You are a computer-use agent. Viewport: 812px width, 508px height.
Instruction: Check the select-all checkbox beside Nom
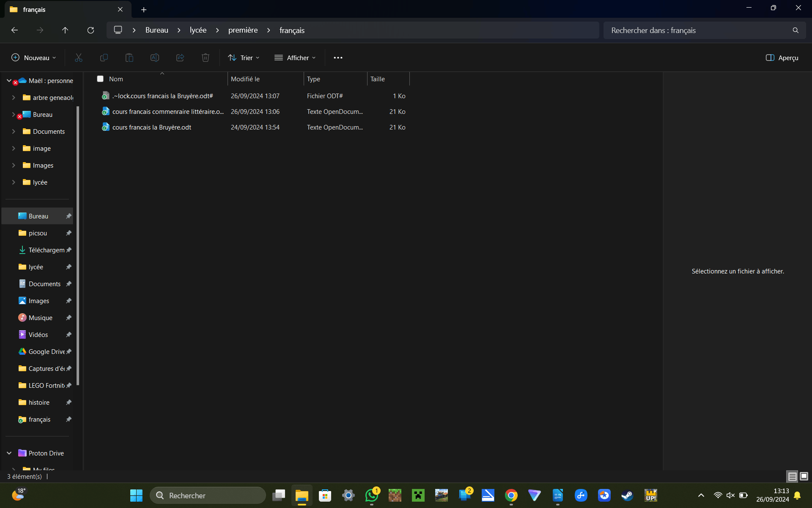(x=100, y=79)
